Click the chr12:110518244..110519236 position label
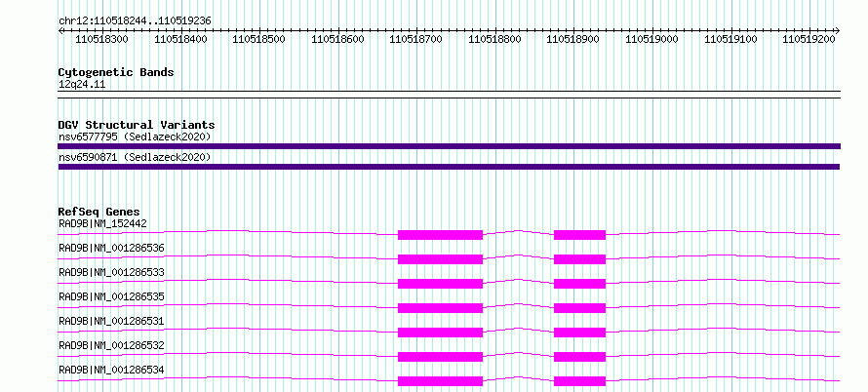 tap(135, 20)
